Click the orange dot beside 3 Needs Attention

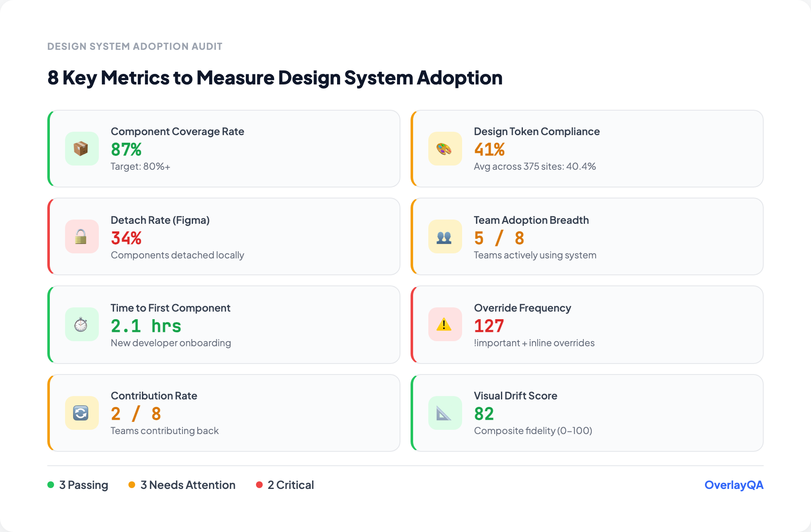click(x=132, y=485)
